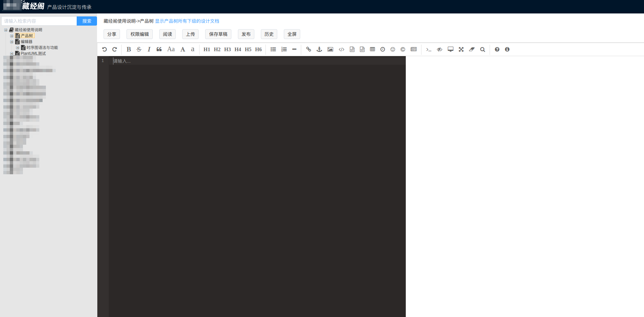Select 藏经阁使用说明 in the tree

coord(29,30)
